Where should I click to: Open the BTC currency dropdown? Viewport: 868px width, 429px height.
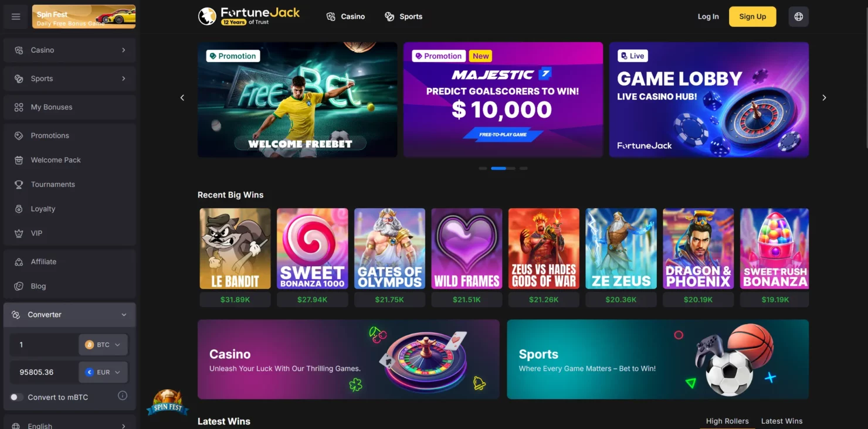click(x=103, y=345)
